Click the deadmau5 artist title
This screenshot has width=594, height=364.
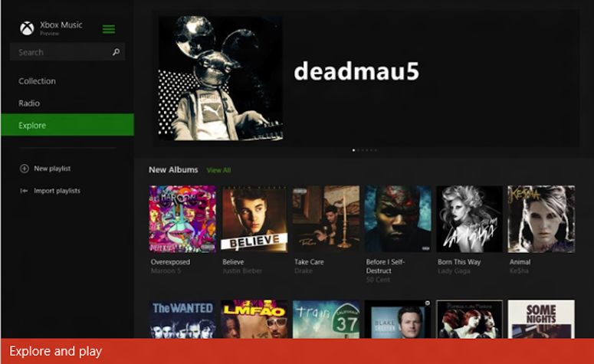coord(356,71)
